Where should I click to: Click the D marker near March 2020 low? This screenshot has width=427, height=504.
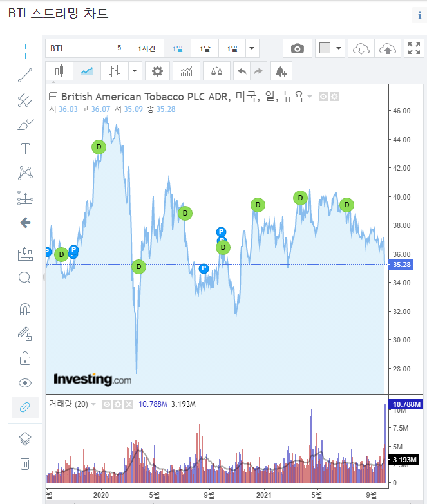pyautogui.click(x=138, y=266)
